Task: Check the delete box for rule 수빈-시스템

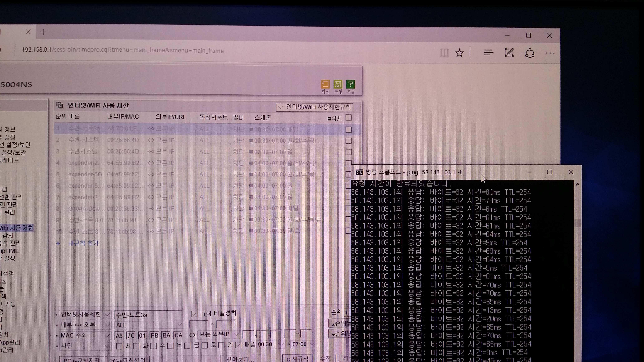Action: click(x=349, y=141)
